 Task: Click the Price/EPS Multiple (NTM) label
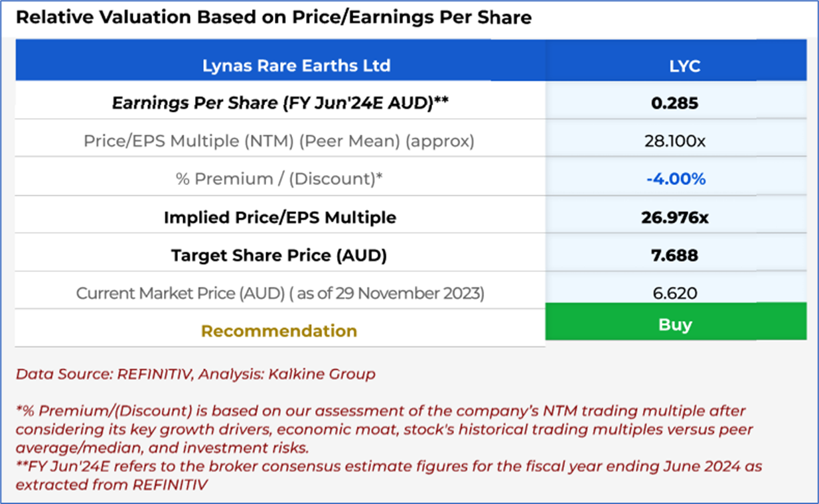pos(279,141)
